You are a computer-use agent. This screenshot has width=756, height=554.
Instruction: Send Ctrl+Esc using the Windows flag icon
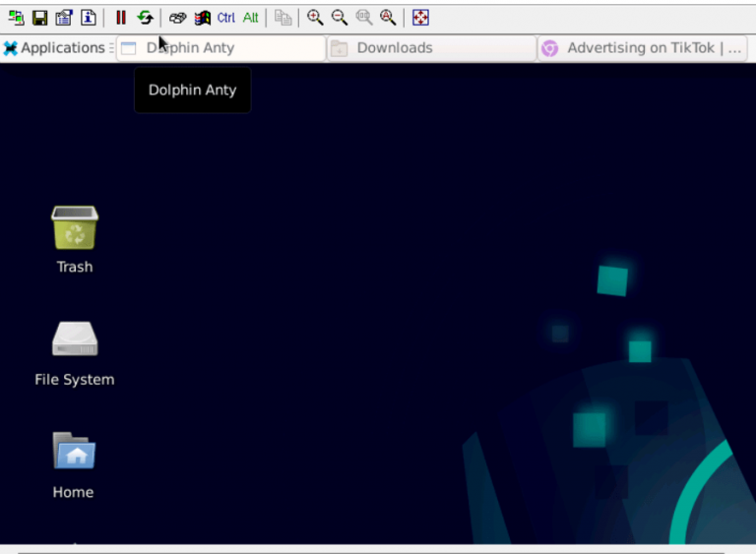pyautogui.click(x=202, y=18)
